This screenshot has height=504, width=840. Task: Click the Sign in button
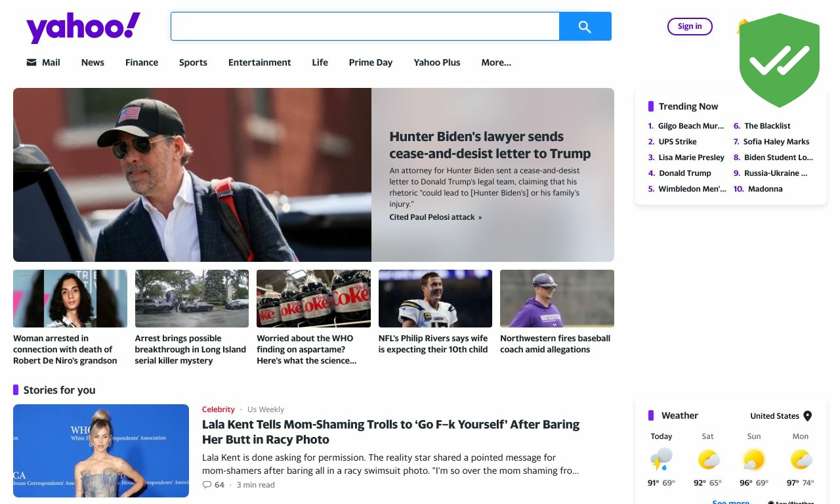click(690, 26)
